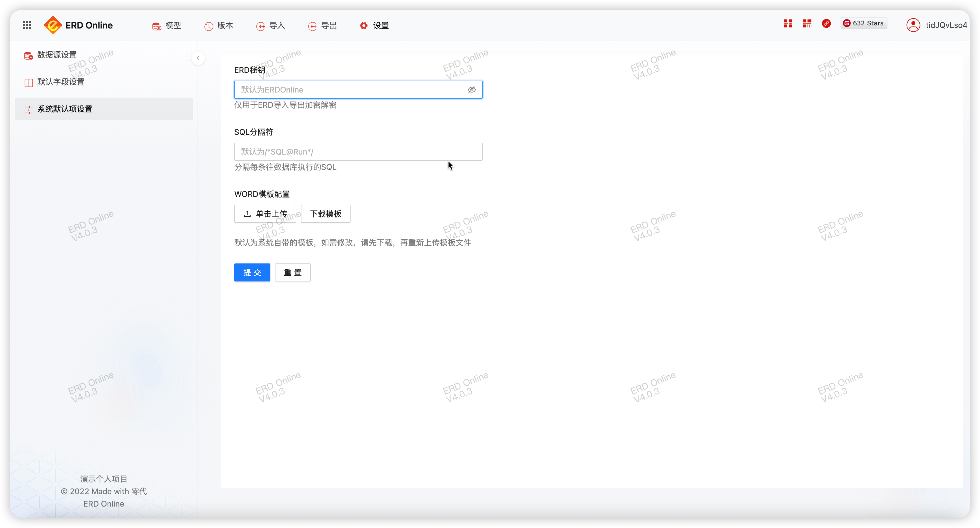Click the second red grid icon in header
980x528 pixels.
[807, 24]
